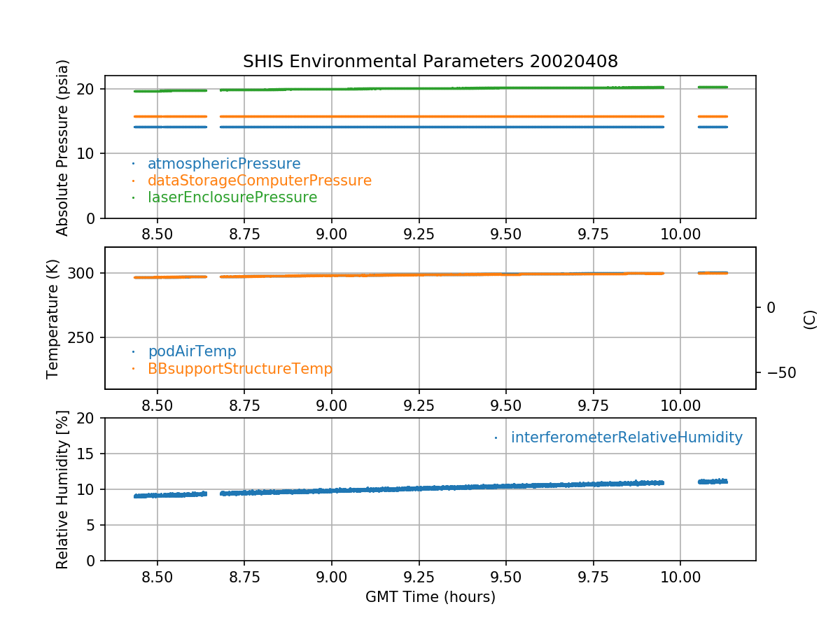This screenshot has width=840, height=630.
Task: Click the GMT Time (hours) axis label
Action: coord(430,597)
